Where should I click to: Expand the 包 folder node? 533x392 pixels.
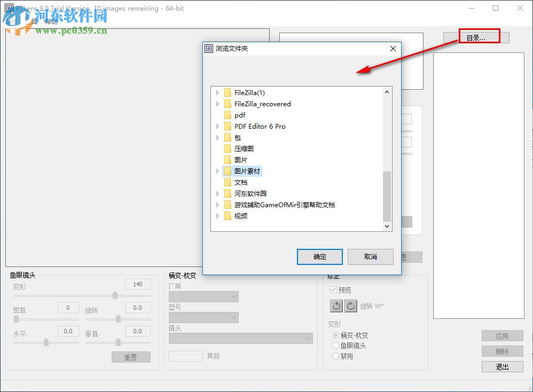pyautogui.click(x=217, y=137)
